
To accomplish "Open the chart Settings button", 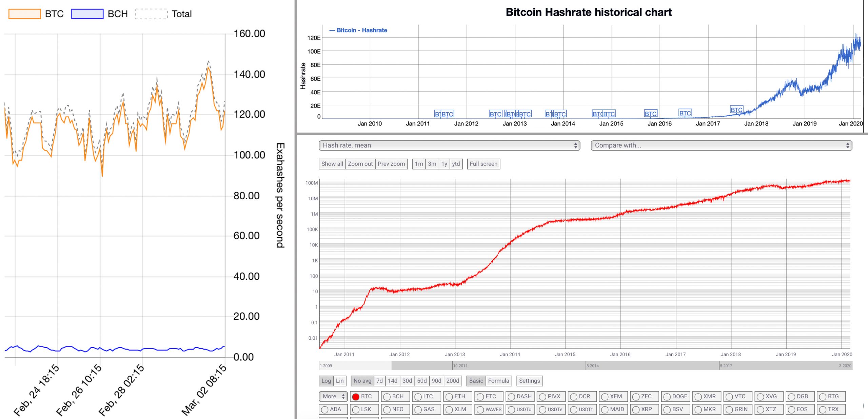I will [529, 381].
